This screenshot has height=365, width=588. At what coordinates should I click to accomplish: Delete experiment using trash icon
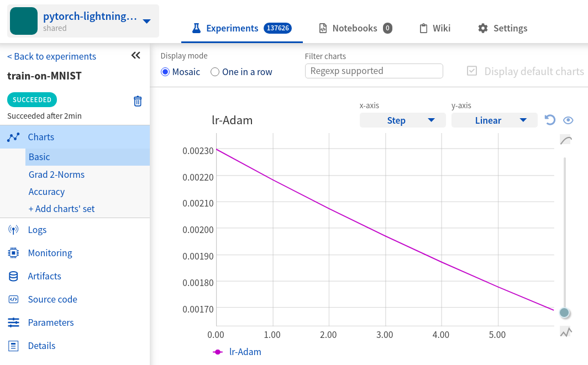pos(138,101)
